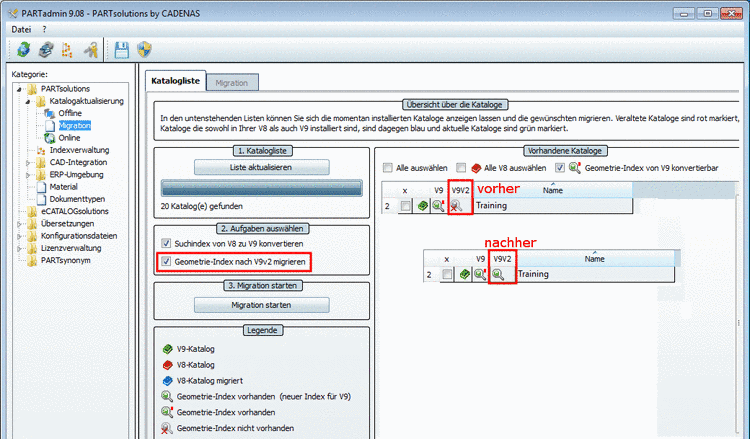Click the refresh globe toolbar icon
The height and width of the screenshot is (439, 750).
[23, 49]
